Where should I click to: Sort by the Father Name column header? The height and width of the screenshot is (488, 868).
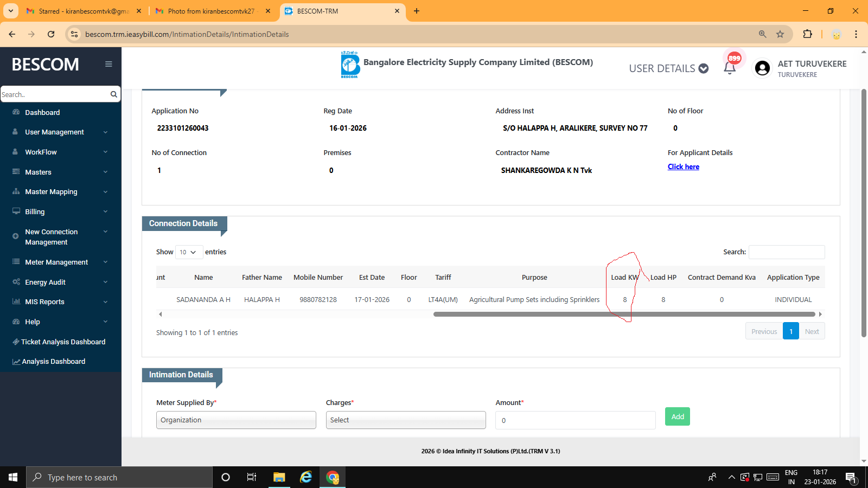262,277
